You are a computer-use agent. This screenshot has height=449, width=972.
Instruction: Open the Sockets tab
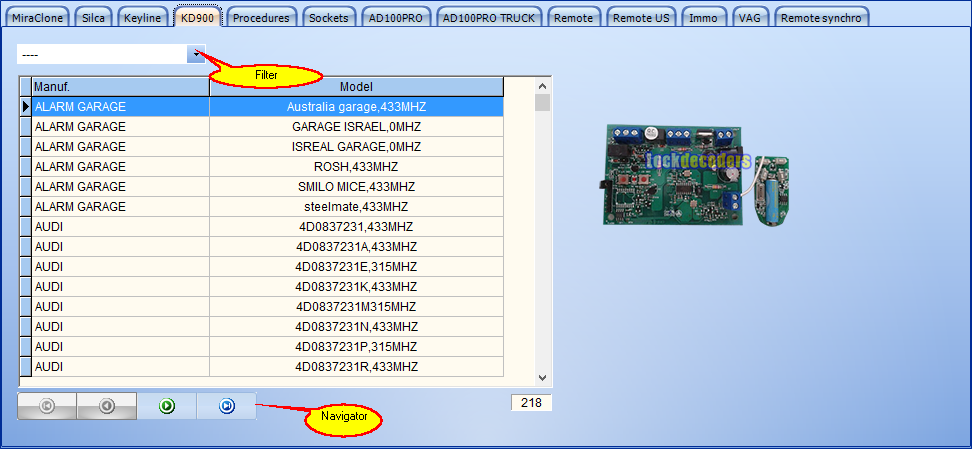[x=329, y=18]
